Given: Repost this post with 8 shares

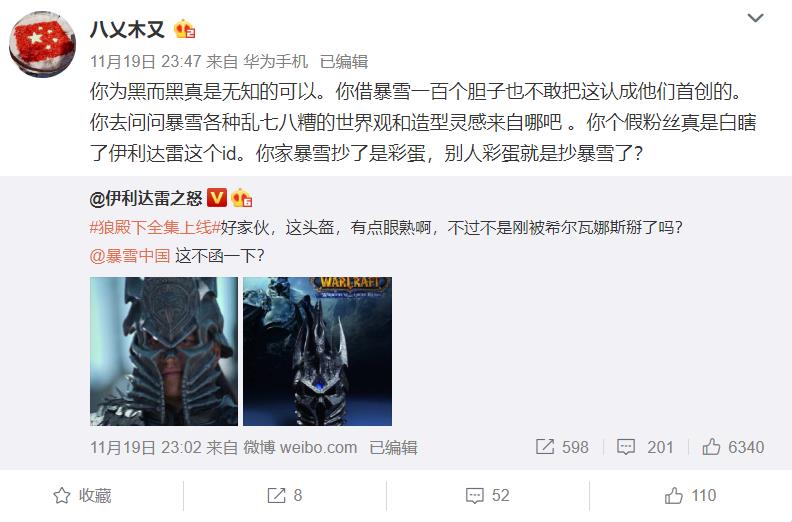Looking at the screenshot, I should click(285, 495).
